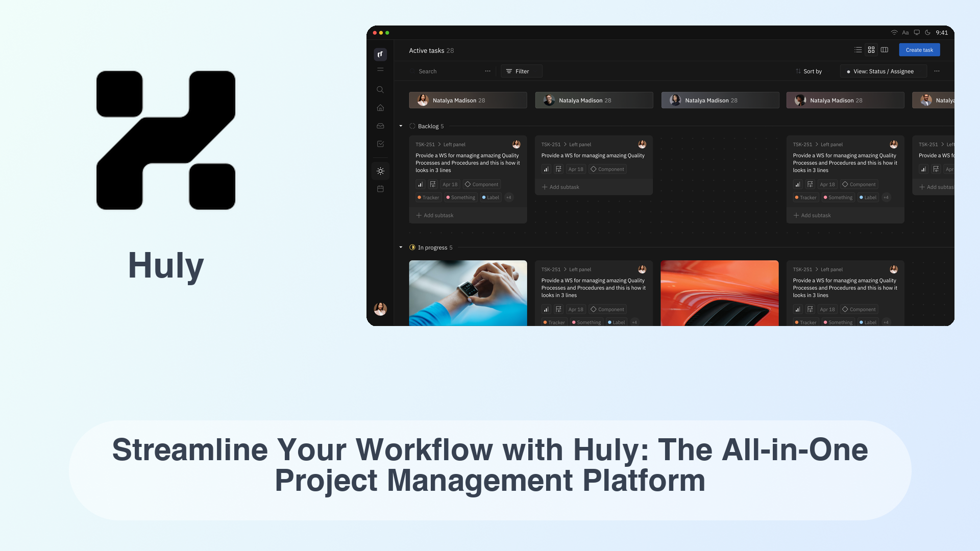Viewport: 980px width, 551px height.
Task: Click the inbox icon in sidebar
Action: pos(380,125)
